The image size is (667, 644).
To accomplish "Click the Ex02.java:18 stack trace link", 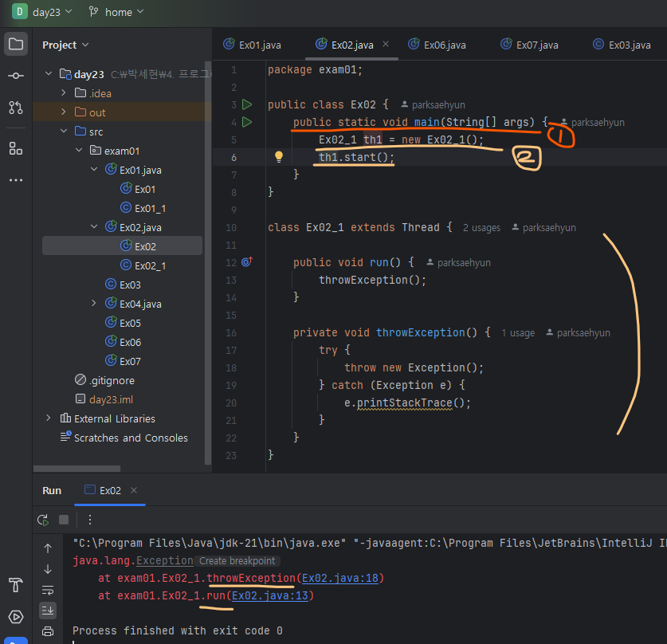I will click(x=340, y=578).
